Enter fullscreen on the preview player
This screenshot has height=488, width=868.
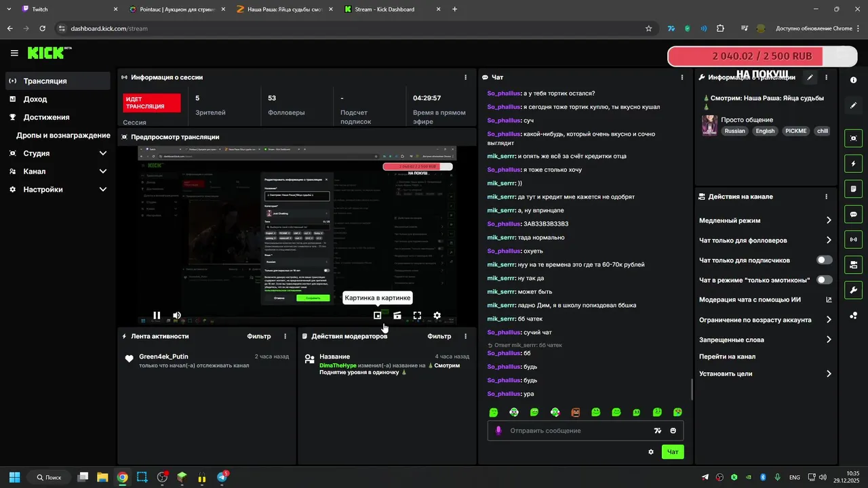pos(417,315)
